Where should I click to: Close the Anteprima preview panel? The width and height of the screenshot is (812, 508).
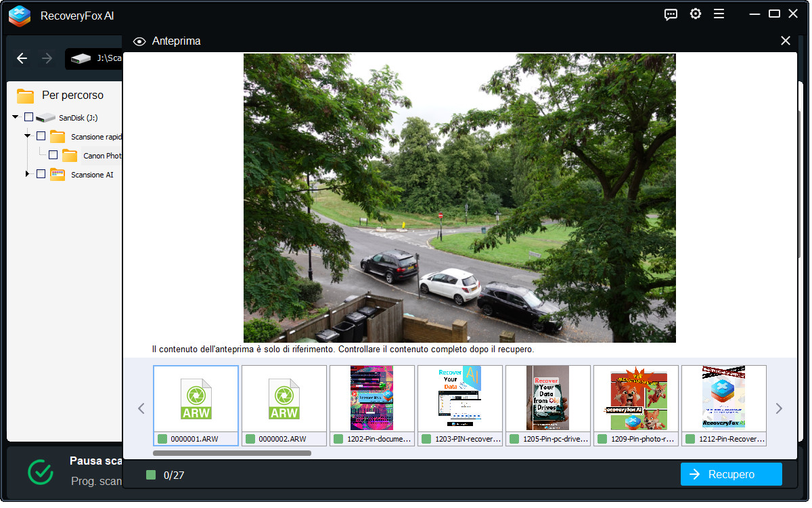pos(785,41)
